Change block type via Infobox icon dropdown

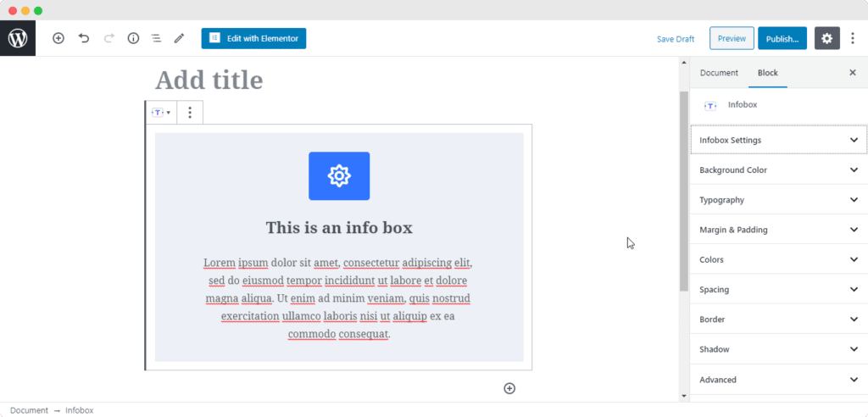[x=161, y=112]
